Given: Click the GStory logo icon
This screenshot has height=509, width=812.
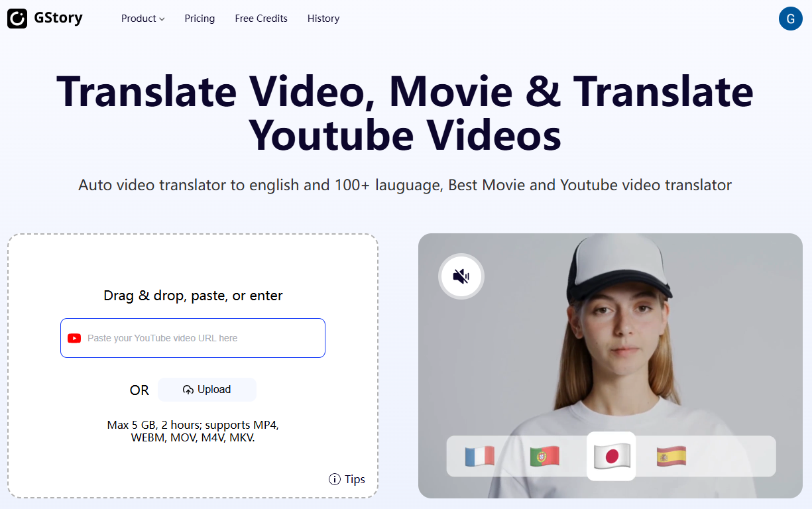Looking at the screenshot, I should [x=17, y=19].
